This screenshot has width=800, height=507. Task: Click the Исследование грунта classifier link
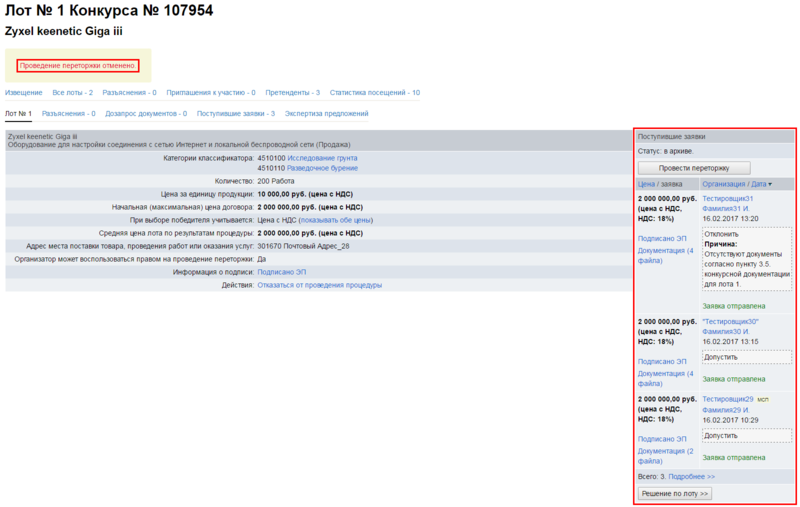322,158
